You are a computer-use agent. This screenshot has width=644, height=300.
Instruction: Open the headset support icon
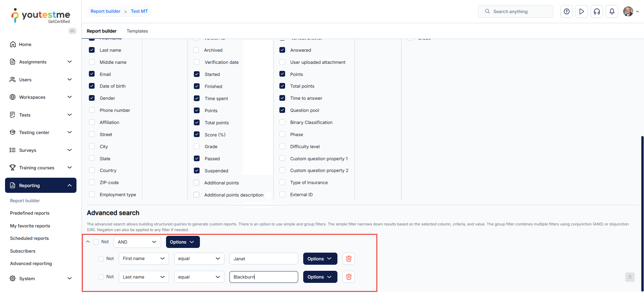point(597,11)
